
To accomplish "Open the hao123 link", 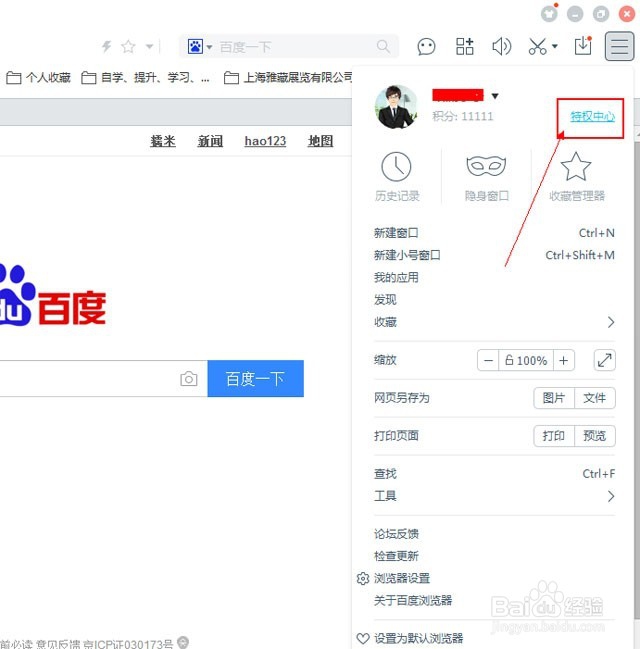I will (265, 141).
